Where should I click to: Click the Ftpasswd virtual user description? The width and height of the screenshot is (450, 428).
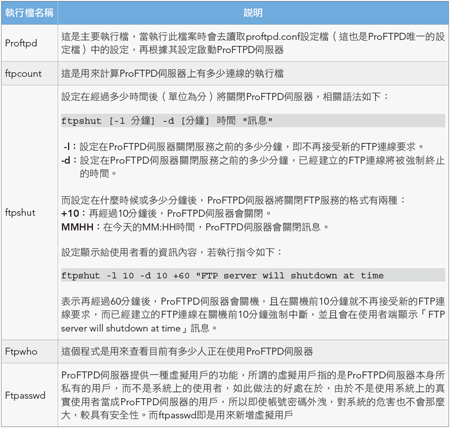(x=253, y=395)
